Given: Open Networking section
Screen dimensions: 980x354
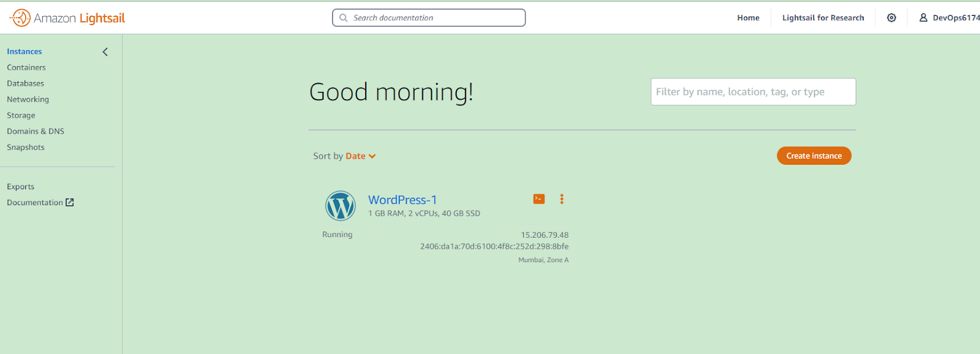Looking at the screenshot, I should pos(28,99).
